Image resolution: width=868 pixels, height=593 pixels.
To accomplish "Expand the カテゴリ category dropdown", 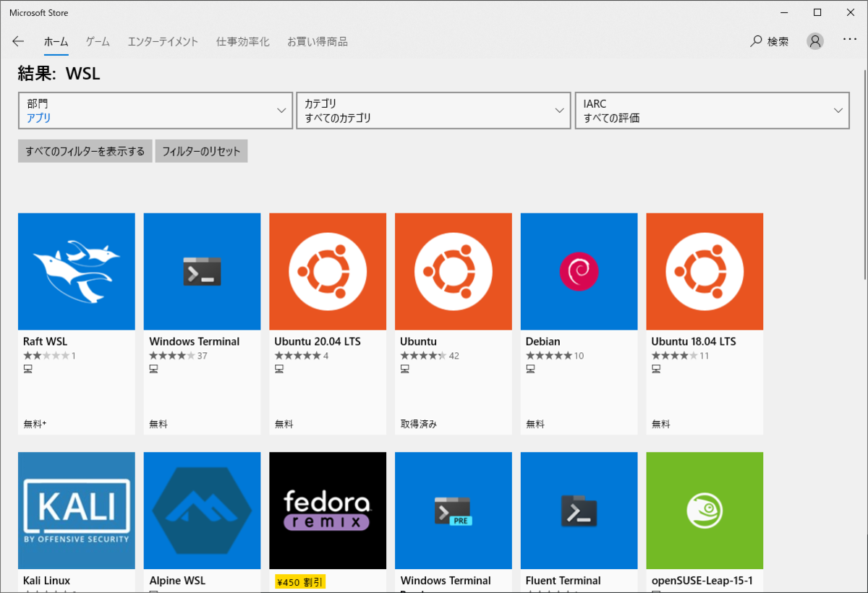I will click(x=434, y=111).
